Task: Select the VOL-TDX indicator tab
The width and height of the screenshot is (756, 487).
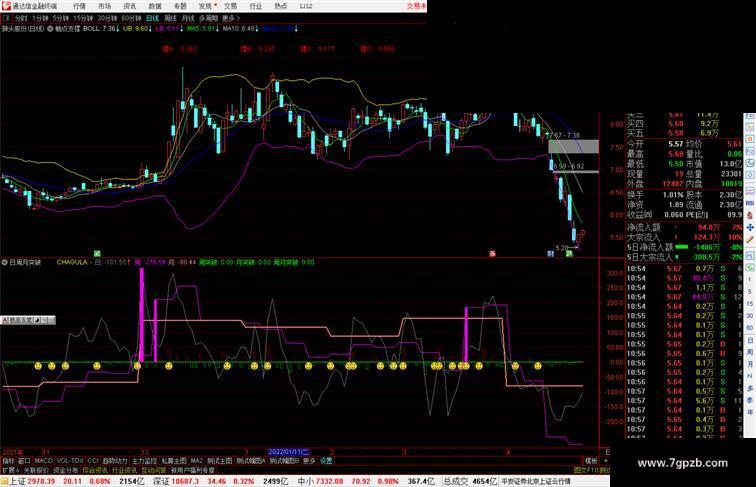Action: [70, 461]
